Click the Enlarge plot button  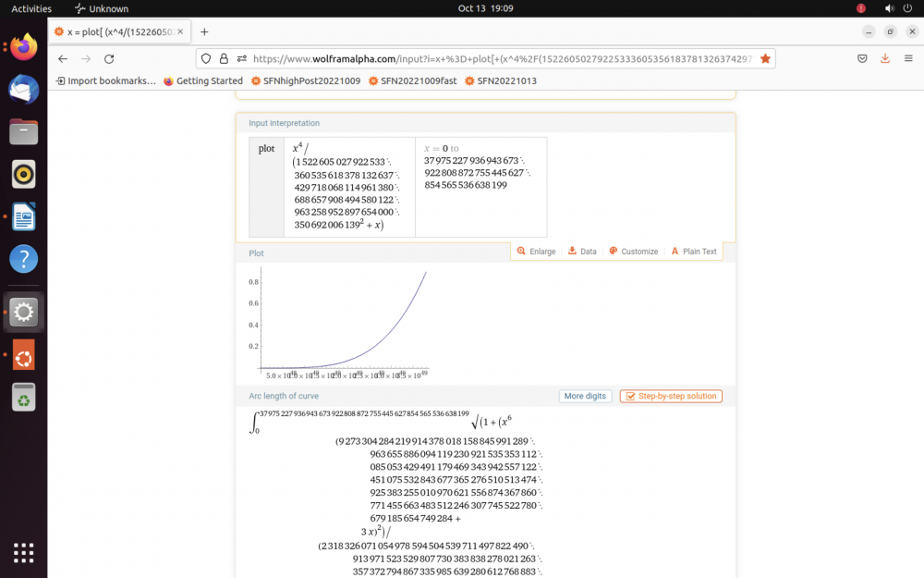coord(537,252)
